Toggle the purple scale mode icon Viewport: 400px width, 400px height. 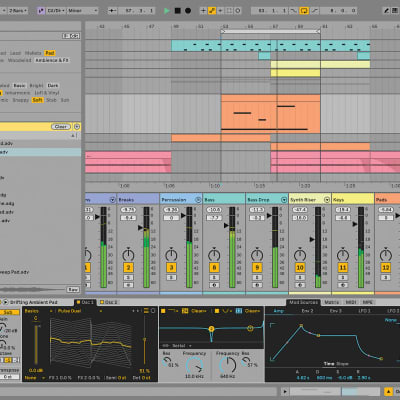41,11
